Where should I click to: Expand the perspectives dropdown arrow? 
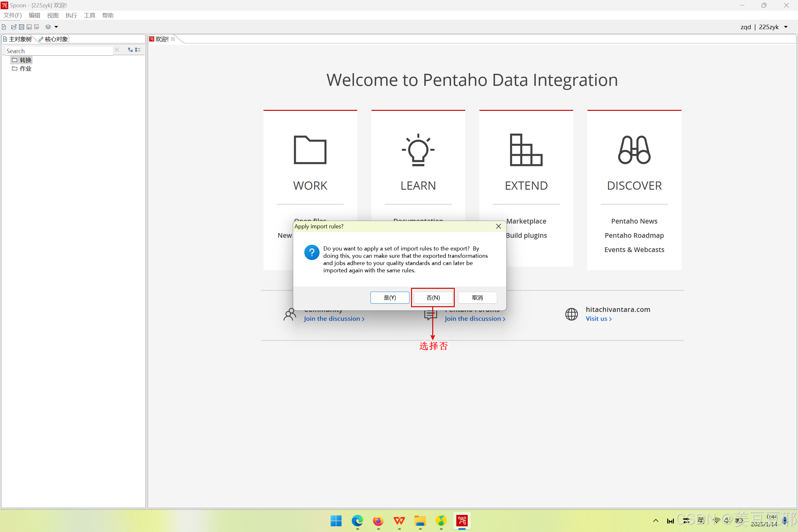pos(56,27)
